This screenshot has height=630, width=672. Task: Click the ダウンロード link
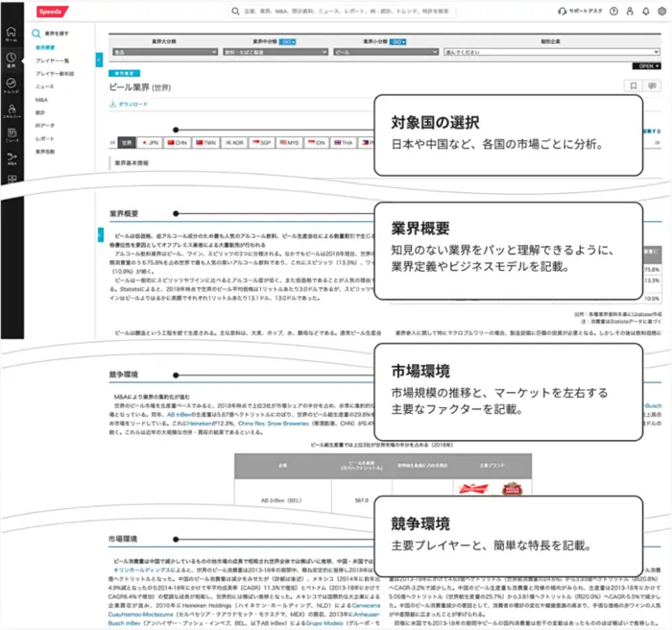132,104
